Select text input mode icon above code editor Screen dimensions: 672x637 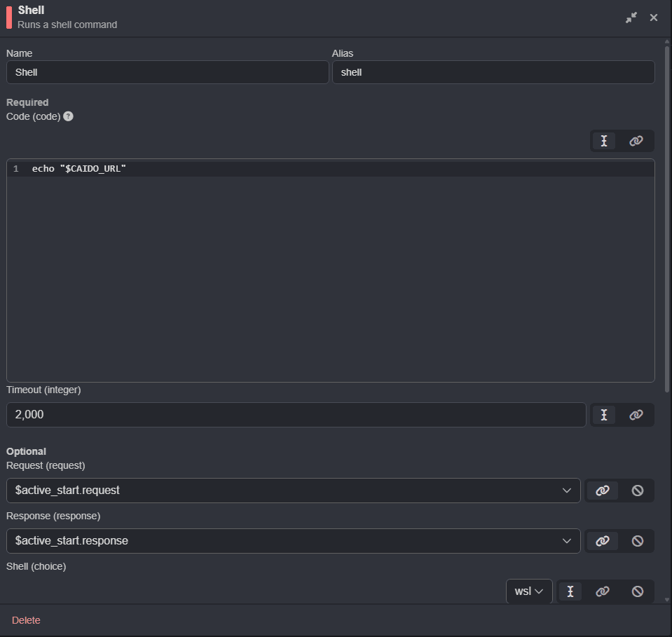coord(603,141)
